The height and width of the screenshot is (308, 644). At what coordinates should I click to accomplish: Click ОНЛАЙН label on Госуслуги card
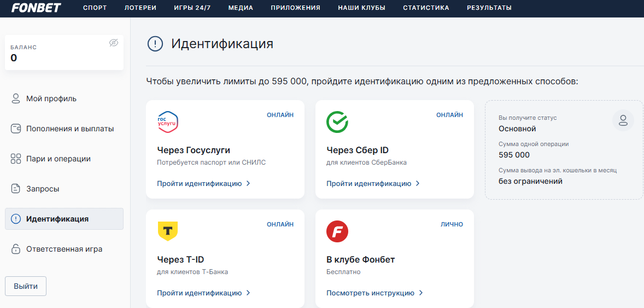pos(280,115)
